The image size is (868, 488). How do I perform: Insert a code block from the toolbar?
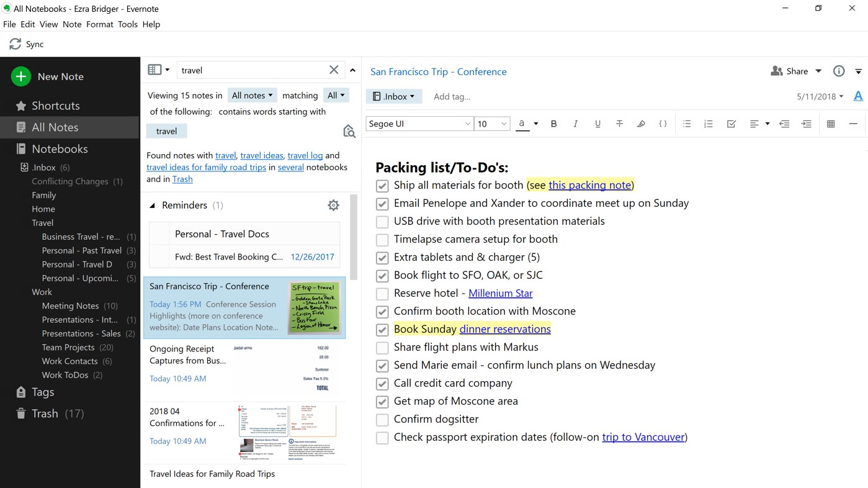[663, 124]
